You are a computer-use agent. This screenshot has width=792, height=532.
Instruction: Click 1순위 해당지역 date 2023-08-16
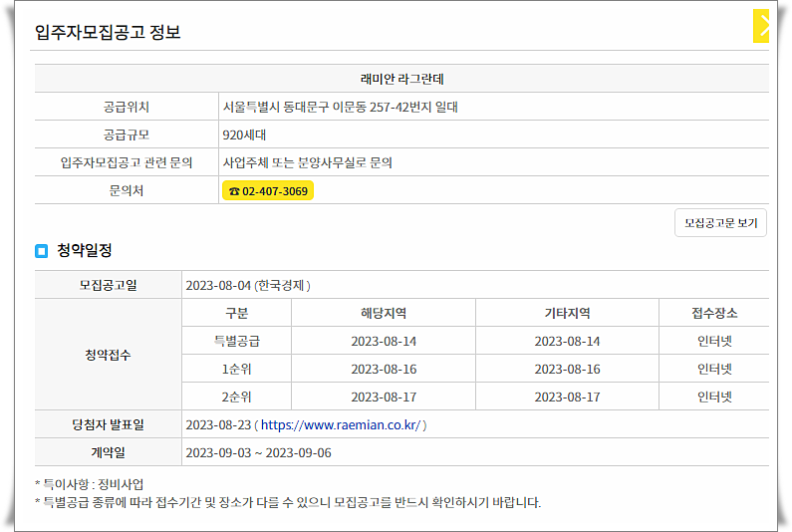click(x=384, y=370)
